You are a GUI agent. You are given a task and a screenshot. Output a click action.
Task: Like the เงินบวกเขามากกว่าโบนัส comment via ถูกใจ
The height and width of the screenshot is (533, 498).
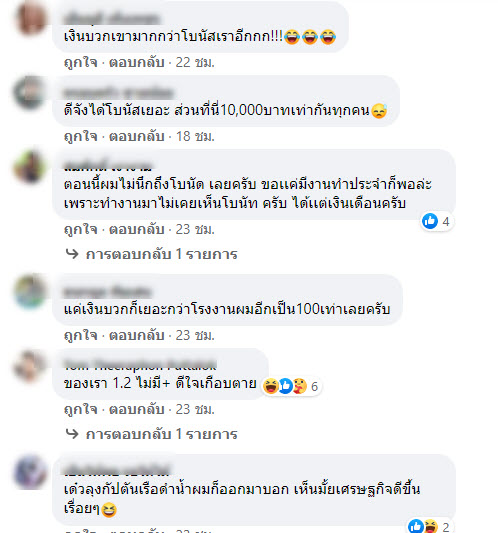[x=81, y=63]
